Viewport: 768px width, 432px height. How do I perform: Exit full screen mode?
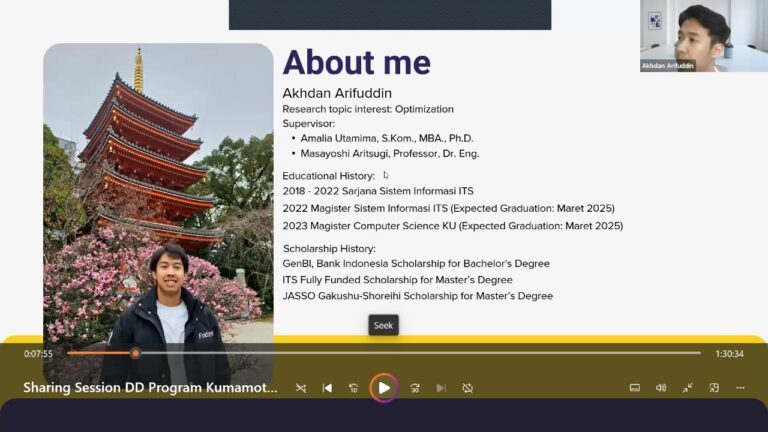coord(687,388)
